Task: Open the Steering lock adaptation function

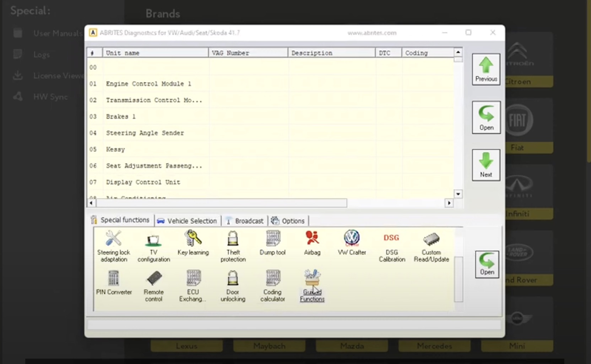Action: (x=114, y=246)
